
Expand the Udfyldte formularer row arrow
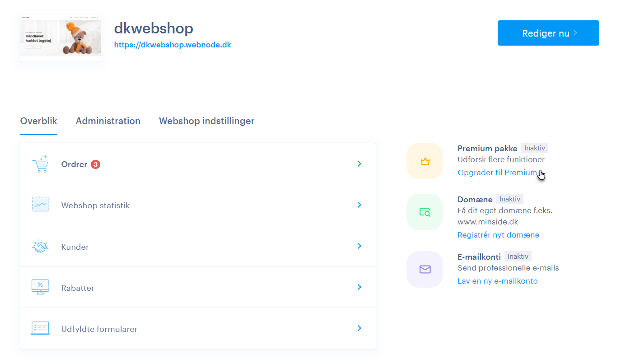[x=359, y=328]
